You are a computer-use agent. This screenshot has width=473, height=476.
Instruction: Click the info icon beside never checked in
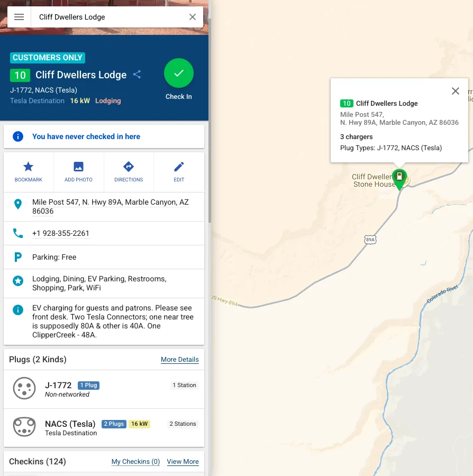click(18, 136)
